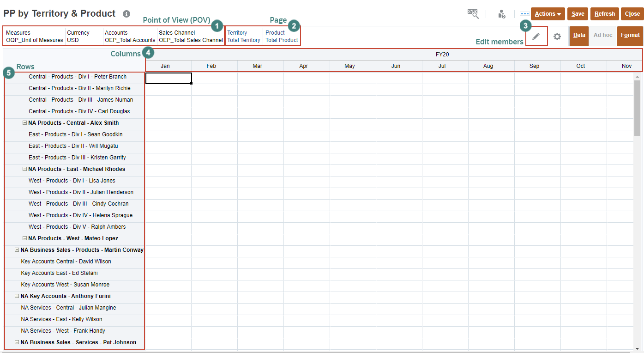Viewport: 644px width, 353px height.
Task: Collapse NA Products - Central - Alex Smith
Action: pyautogui.click(x=25, y=122)
